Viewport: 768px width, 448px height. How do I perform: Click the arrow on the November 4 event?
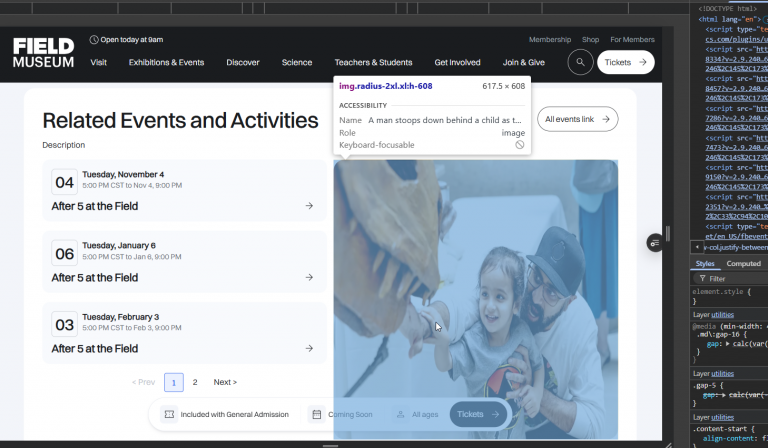(x=309, y=206)
